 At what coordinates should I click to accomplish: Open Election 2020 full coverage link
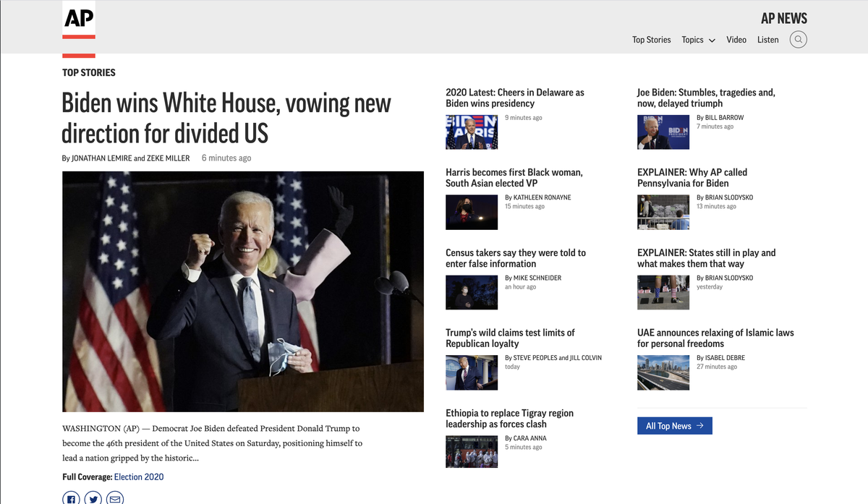139,477
